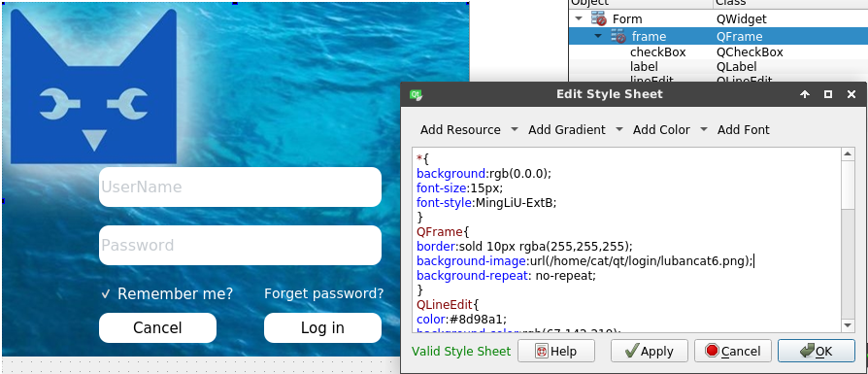Click the Password input field
Screen dimensions: 868x374
240,245
